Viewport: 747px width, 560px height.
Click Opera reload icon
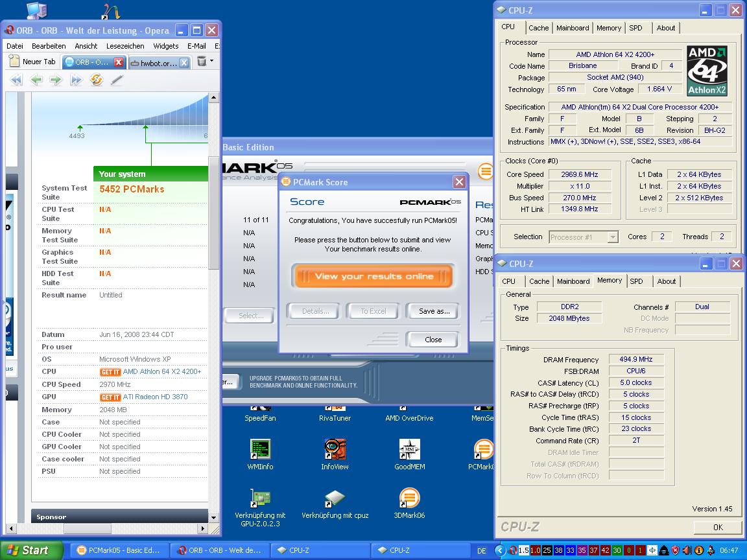click(x=96, y=80)
